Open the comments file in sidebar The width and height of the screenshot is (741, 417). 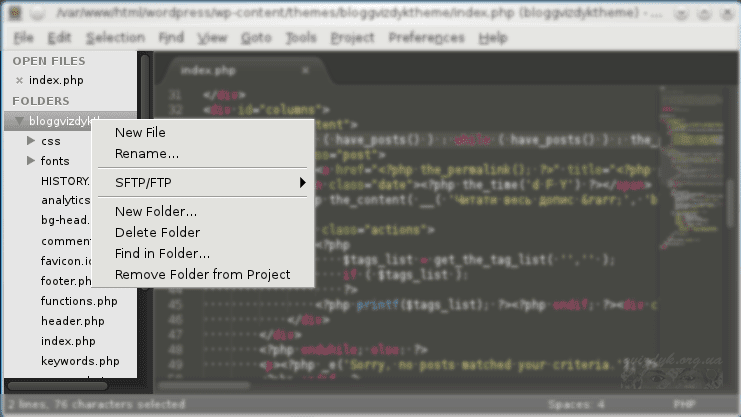(66, 241)
